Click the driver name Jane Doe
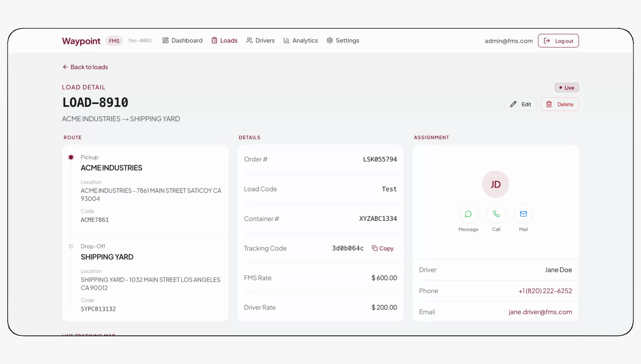The width and height of the screenshot is (641, 364). 559,270
